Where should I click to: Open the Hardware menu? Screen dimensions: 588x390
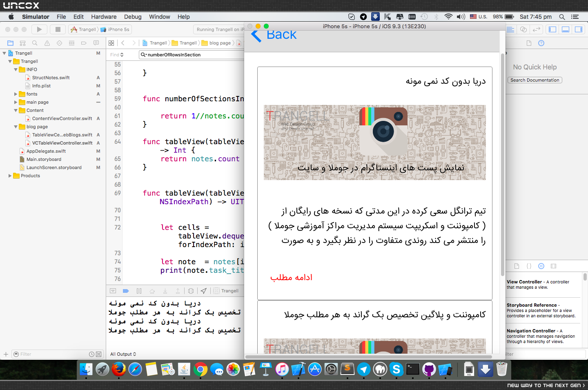(104, 17)
